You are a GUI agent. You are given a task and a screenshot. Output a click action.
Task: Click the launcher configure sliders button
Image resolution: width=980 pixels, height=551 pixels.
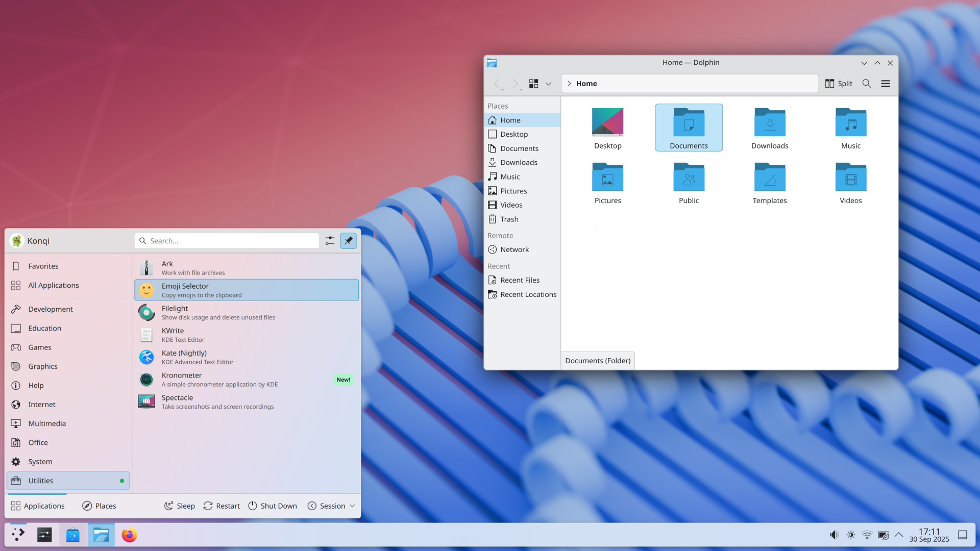[330, 241]
